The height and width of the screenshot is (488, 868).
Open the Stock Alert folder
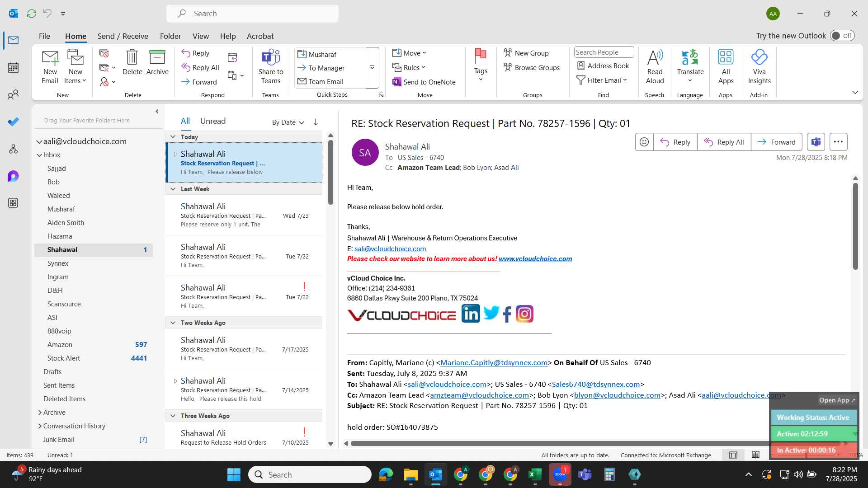point(93,358)
